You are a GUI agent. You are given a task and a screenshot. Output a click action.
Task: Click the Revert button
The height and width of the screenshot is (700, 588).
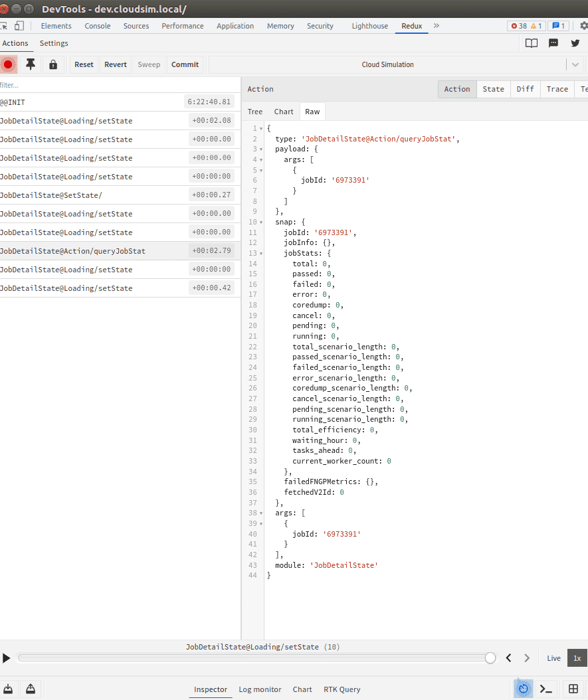coord(116,64)
